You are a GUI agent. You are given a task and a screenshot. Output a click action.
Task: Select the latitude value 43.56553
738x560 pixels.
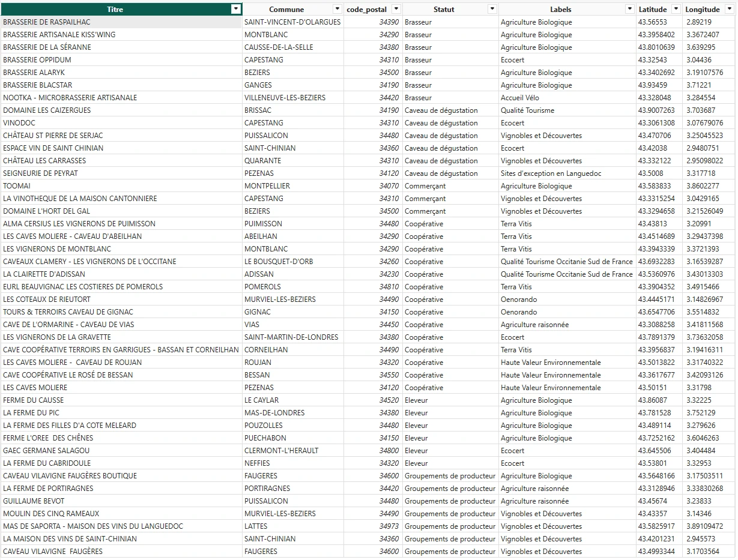652,22
